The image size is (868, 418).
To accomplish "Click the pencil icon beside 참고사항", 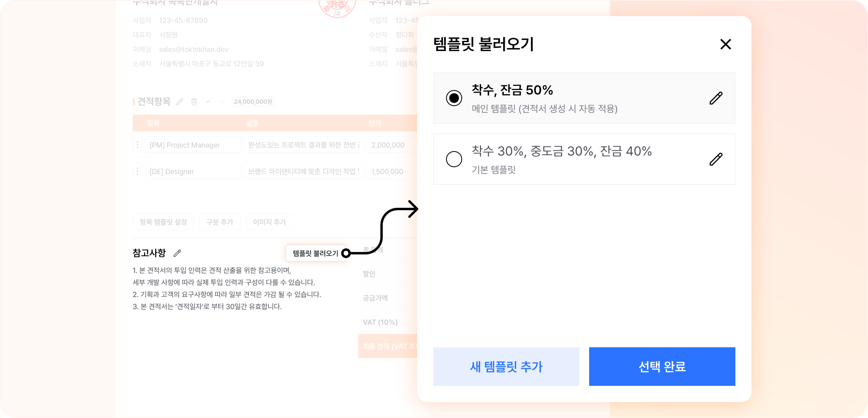I will pos(177,253).
